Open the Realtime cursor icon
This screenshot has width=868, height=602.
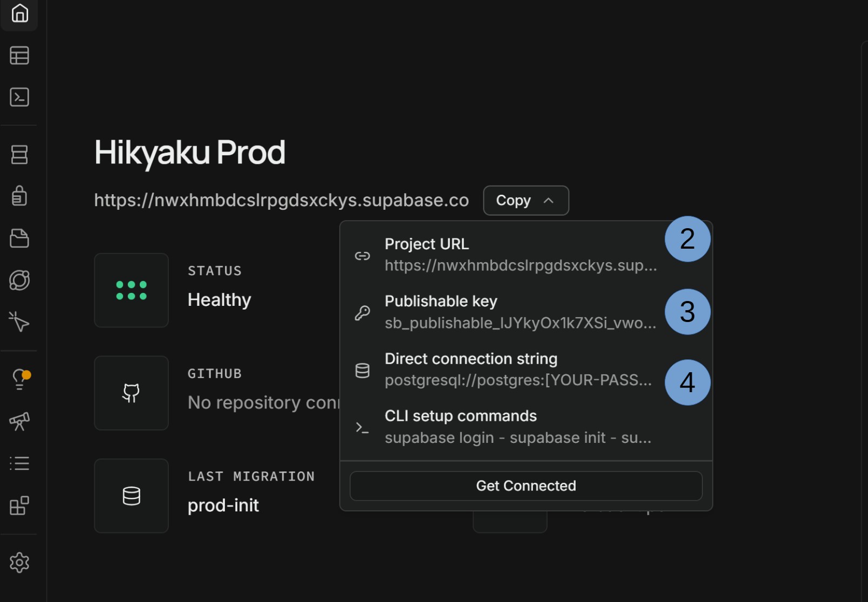(x=19, y=322)
